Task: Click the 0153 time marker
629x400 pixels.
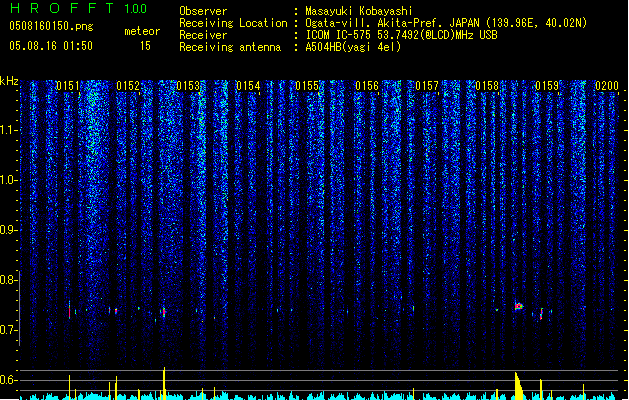Action: point(188,86)
